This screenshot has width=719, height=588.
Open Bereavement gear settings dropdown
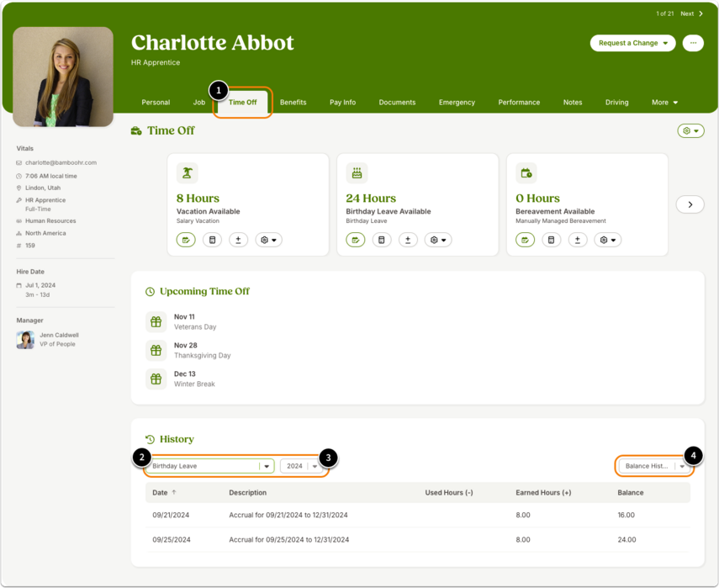click(x=608, y=240)
